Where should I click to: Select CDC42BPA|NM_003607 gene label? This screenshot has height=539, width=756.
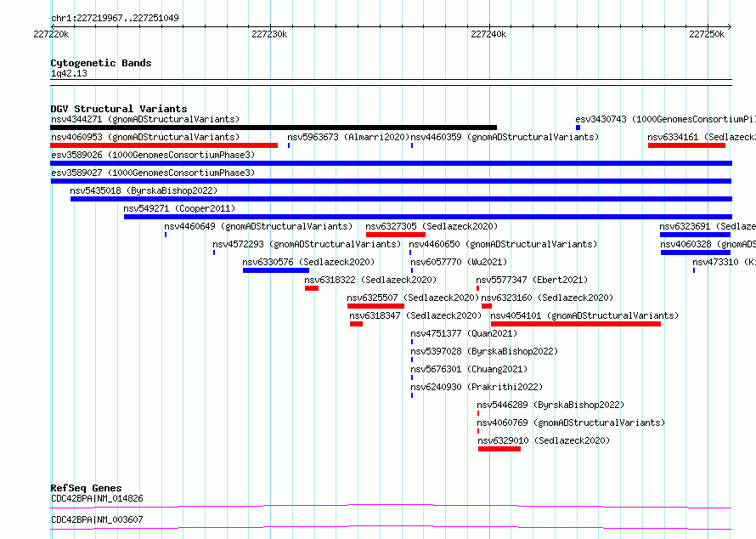[97, 519]
